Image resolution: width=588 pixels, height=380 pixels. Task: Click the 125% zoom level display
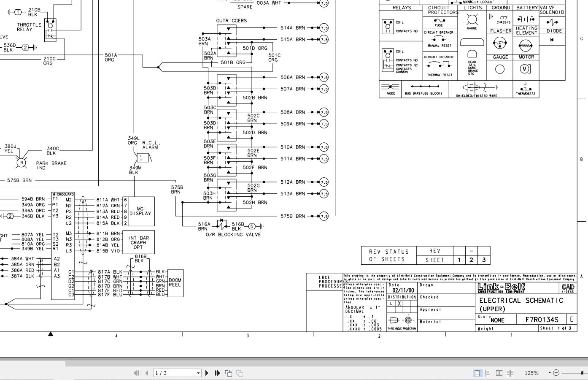pyautogui.click(x=532, y=373)
